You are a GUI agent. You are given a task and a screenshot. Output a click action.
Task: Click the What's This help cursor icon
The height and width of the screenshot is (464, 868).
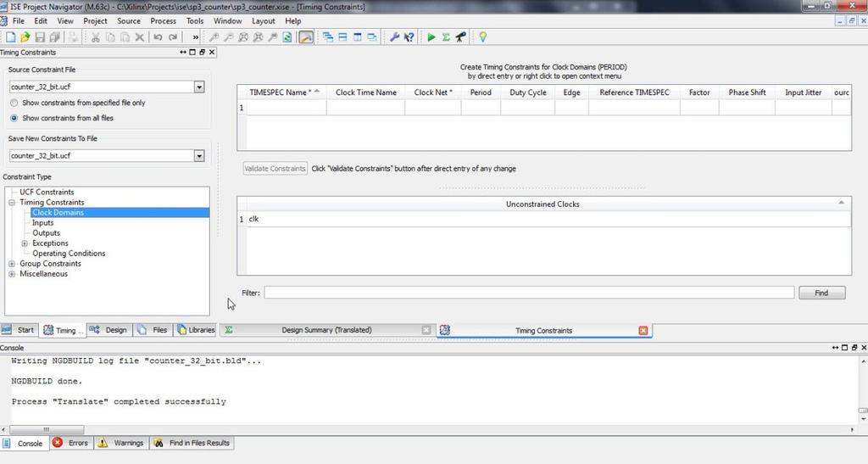point(409,37)
